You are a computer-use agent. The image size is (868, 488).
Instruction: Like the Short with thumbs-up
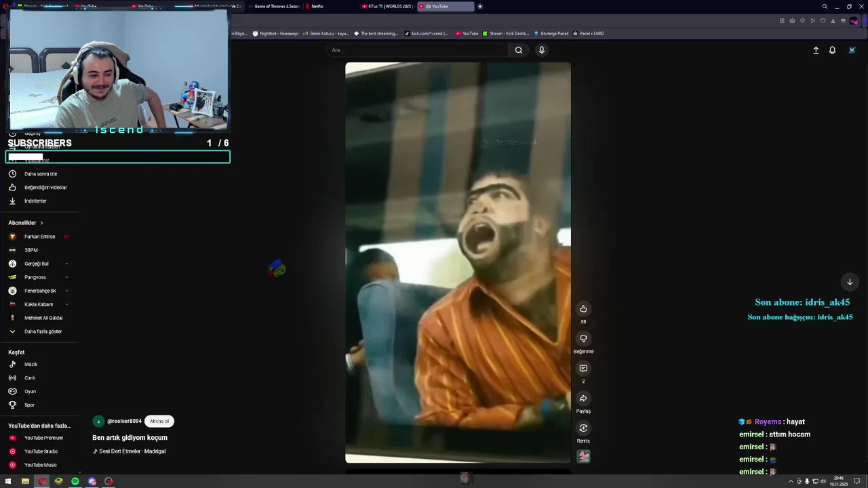click(583, 309)
